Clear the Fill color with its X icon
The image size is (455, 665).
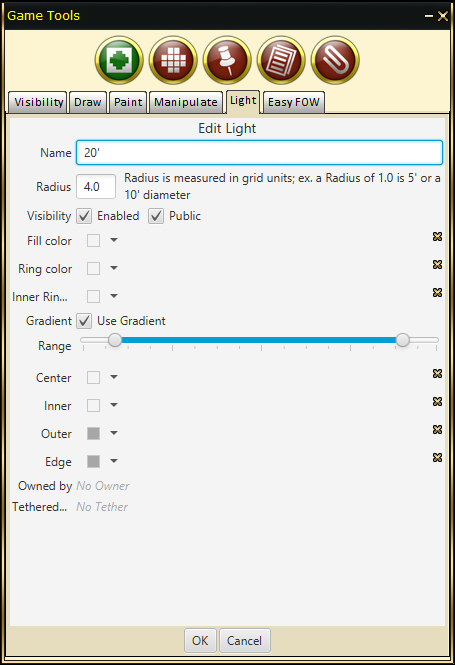coord(437,237)
